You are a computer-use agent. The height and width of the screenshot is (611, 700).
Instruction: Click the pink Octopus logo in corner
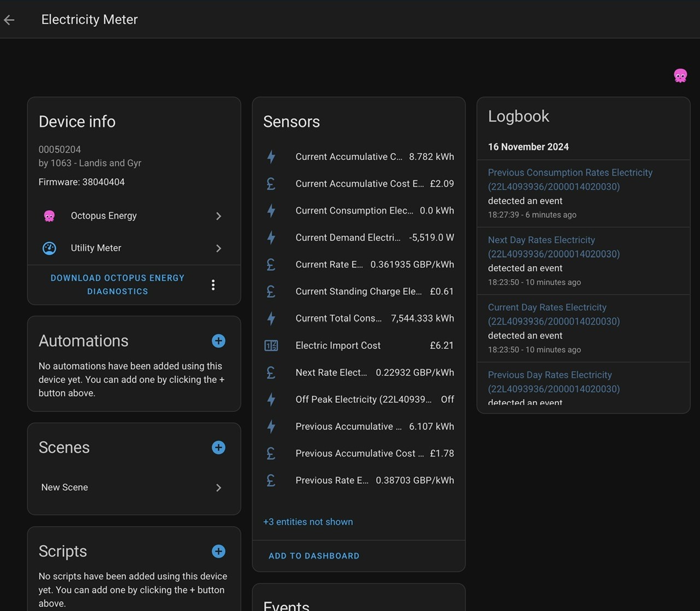tap(680, 75)
